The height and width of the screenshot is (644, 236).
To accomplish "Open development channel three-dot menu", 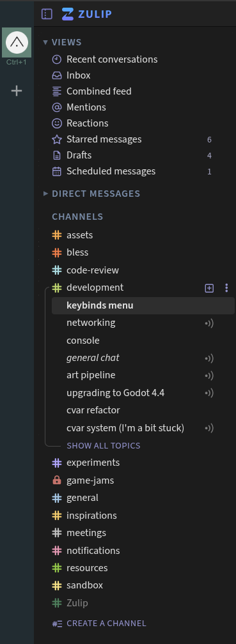I will 226,288.
